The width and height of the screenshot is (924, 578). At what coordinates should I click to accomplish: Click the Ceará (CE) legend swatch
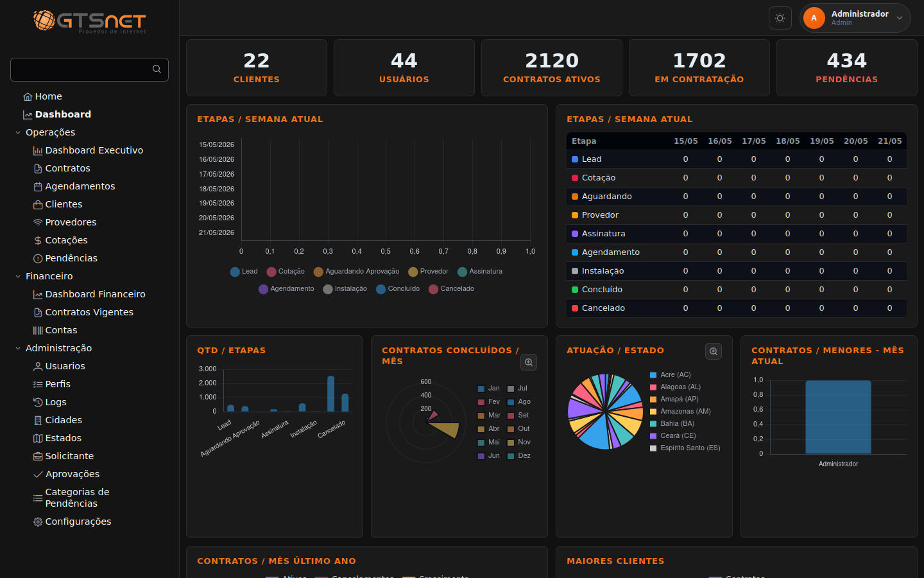(653, 436)
